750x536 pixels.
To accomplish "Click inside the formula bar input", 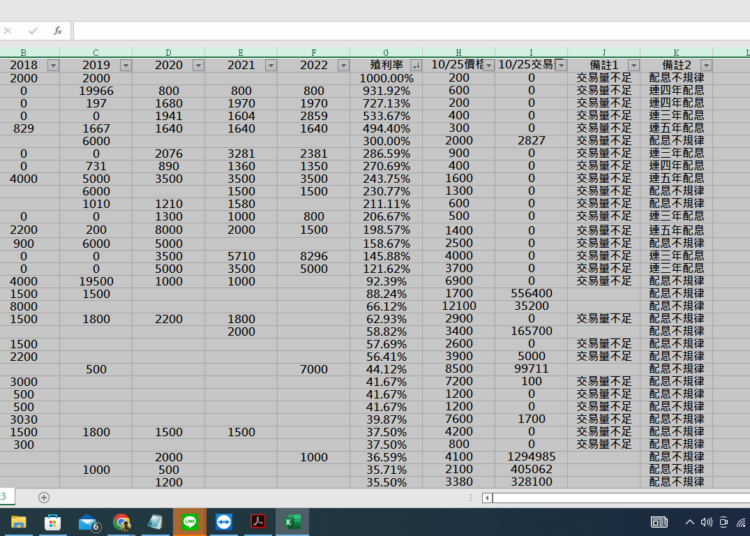I will [x=400, y=31].
